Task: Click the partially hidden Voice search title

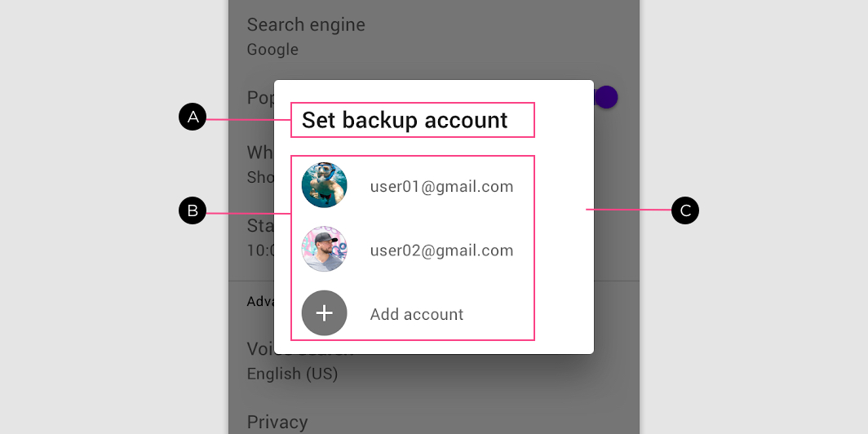Action: click(260, 348)
